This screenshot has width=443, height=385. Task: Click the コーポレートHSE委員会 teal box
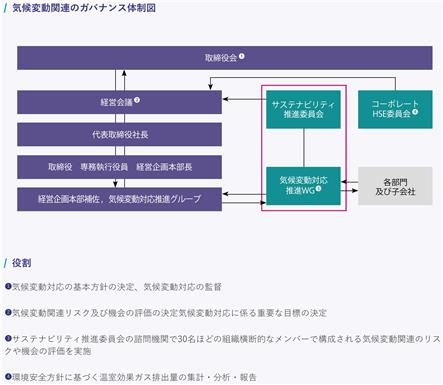tap(395, 109)
